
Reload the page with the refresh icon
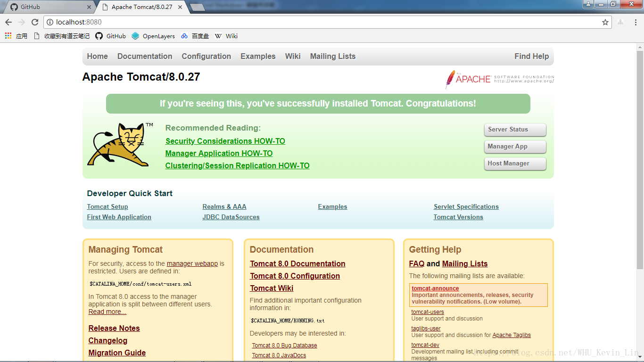(x=35, y=22)
